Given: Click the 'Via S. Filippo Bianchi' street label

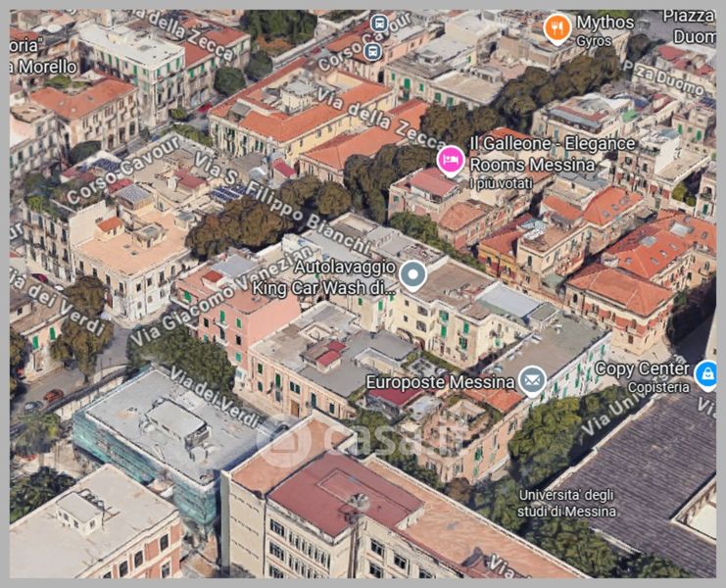Looking at the screenshot, I should [x=282, y=205].
